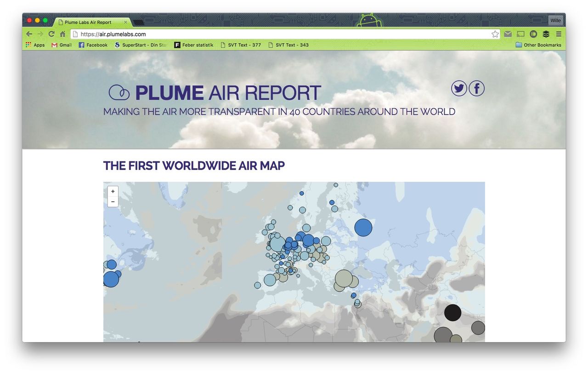Select the black circle in the Middle East
The image size is (588, 374).
pyautogui.click(x=452, y=312)
